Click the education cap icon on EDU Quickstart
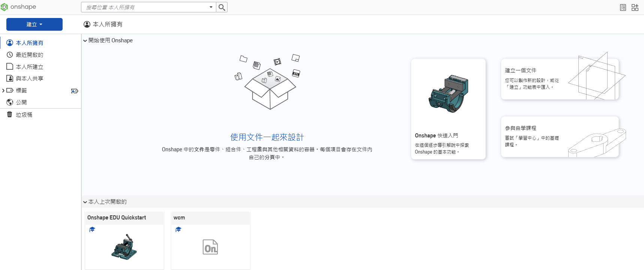Screen dimensions: 644x270 pyautogui.click(x=92, y=230)
